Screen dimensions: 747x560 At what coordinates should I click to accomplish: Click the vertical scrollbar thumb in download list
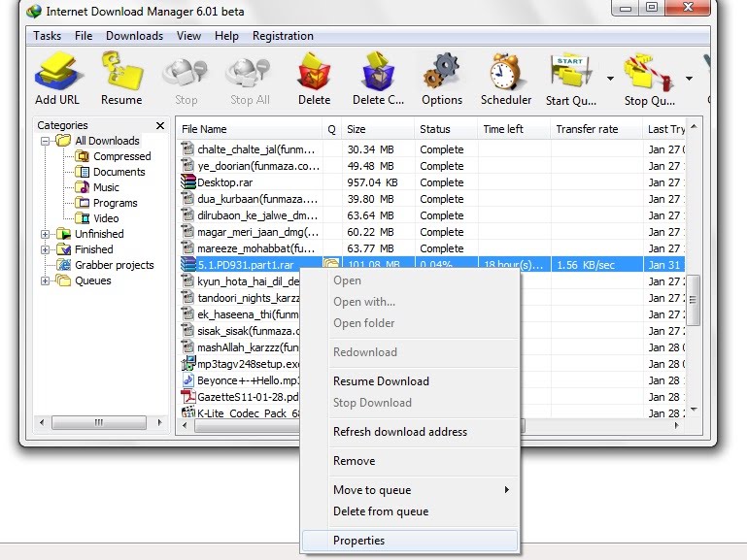tap(694, 300)
